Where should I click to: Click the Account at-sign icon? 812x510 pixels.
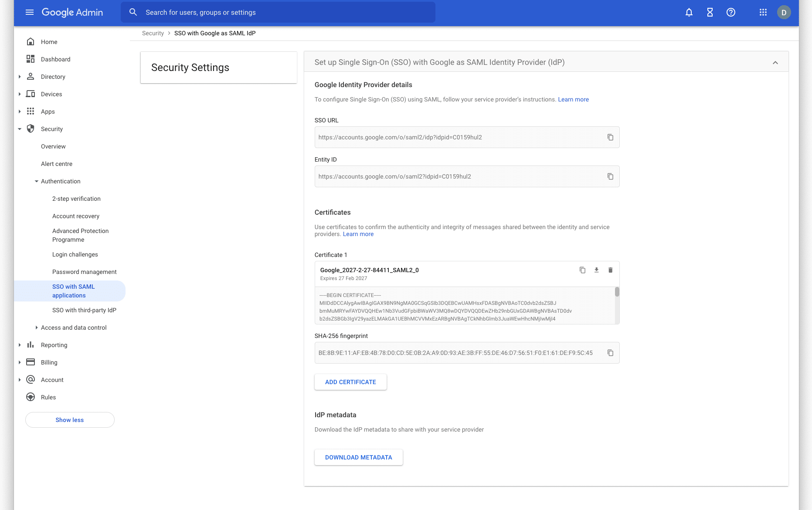tap(31, 380)
